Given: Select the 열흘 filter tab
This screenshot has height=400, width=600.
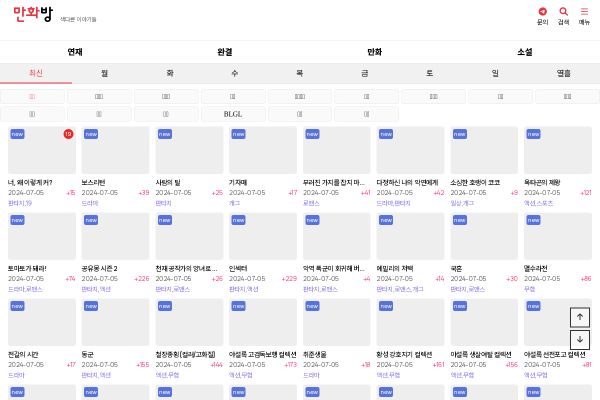Looking at the screenshot, I should pyautogui.click(x=564, y=73).
